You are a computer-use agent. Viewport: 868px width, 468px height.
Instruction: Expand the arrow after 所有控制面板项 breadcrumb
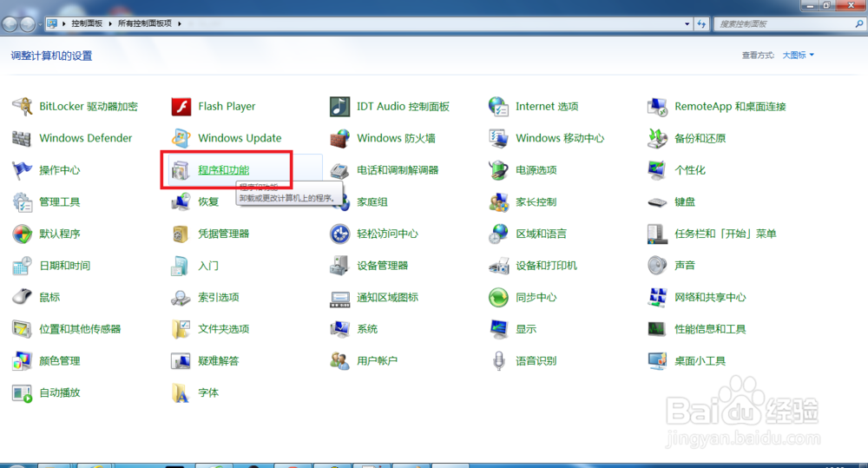point(180,23)
